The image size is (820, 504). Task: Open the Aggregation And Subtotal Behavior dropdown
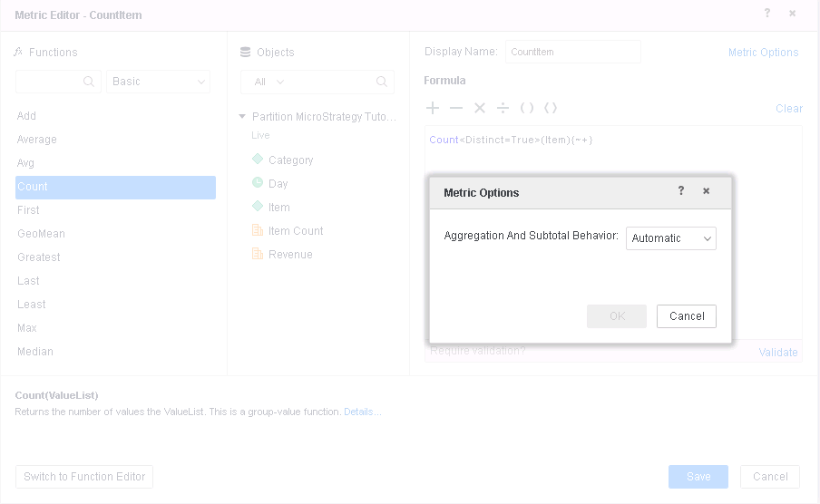click(x=671, y=238)
